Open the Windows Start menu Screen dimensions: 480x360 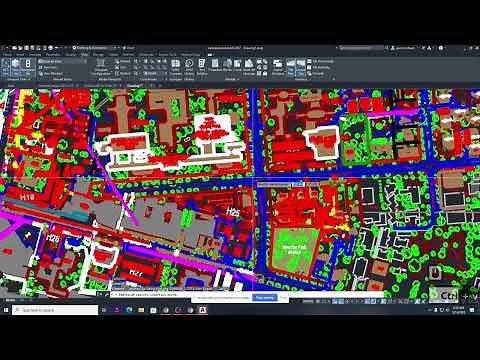(6, 310)
